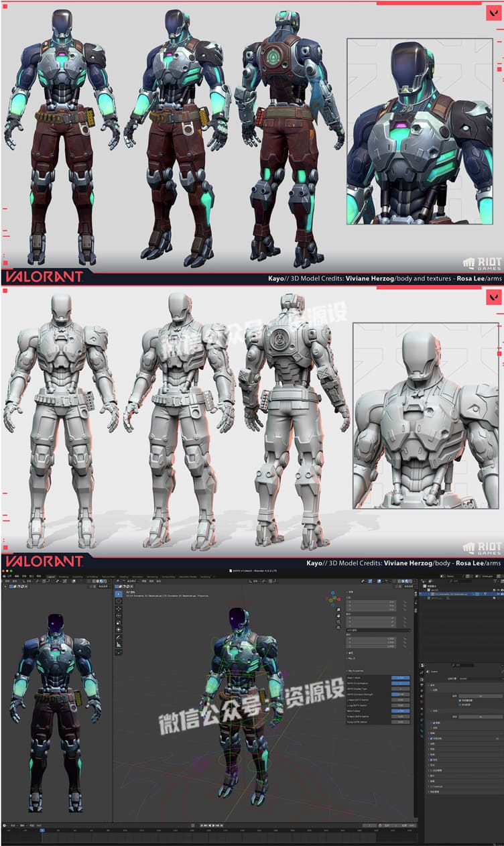Adjust the WPD Emission Strength slider
Viewport: 504px width, 846px height.
[400, 694]
